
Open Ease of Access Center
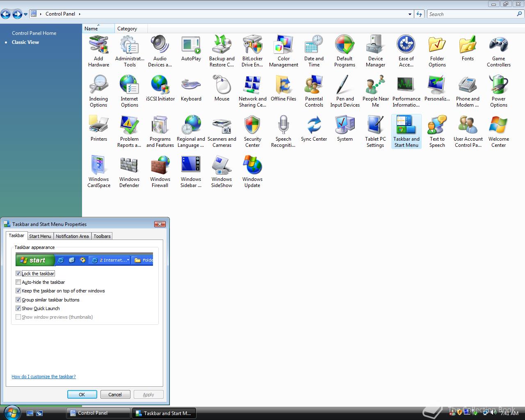point(406,51)
